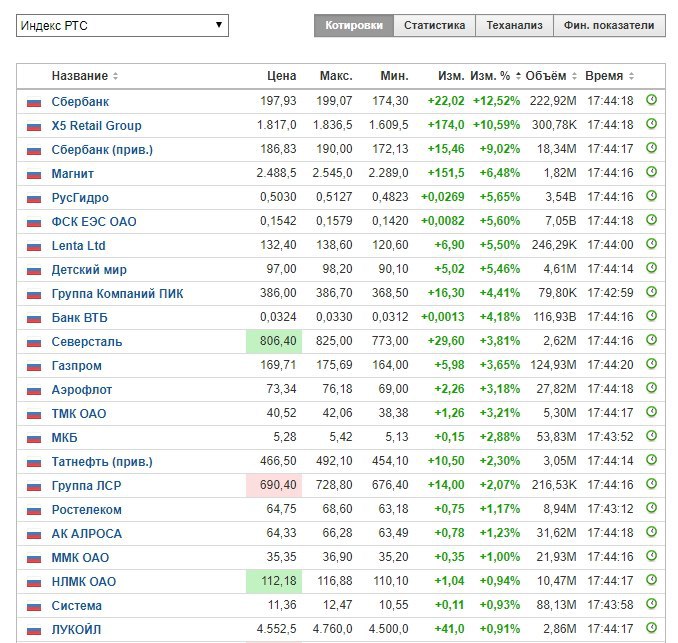Select the highlighted price 690,40 for Группа ЛСР
This screenshot has width=678, height=643.
point(274,485)
